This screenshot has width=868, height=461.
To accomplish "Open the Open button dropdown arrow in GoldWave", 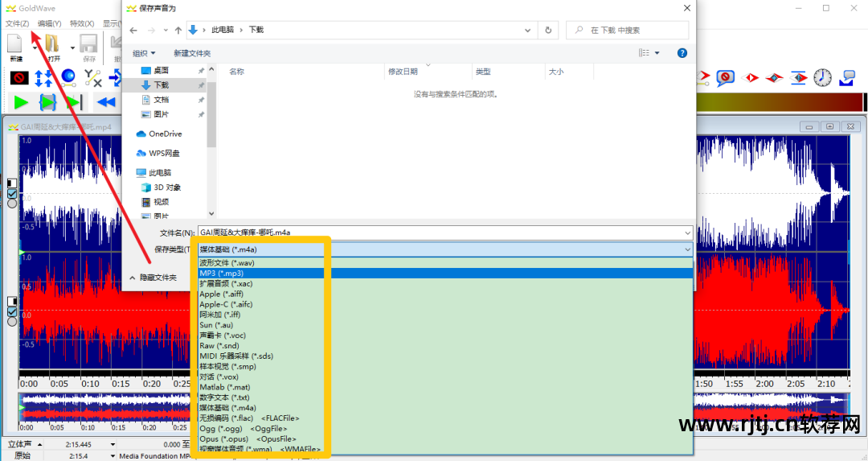I will click(72, 47).
